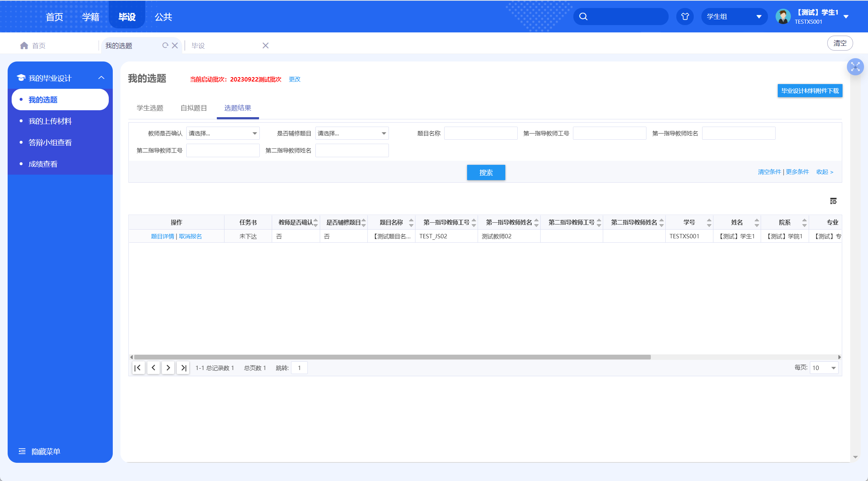The width and height of the screenshot is (868, 481).
Task: Sort by 题目名称 column
Action: pos(411,222)
